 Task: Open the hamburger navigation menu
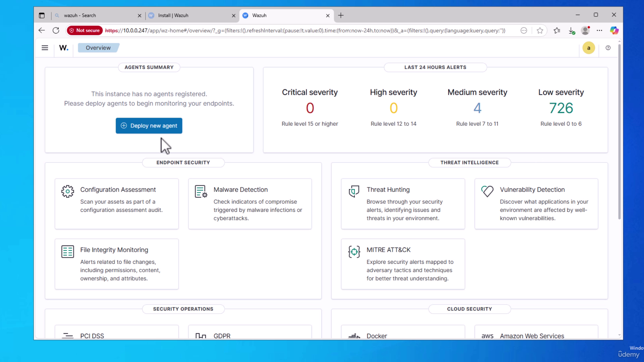click(45, 48)
